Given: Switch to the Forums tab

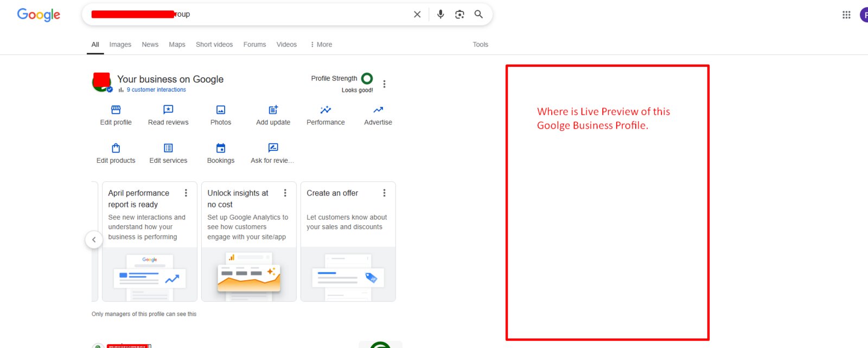Looking at the screenshot, I should pos(254,45).
